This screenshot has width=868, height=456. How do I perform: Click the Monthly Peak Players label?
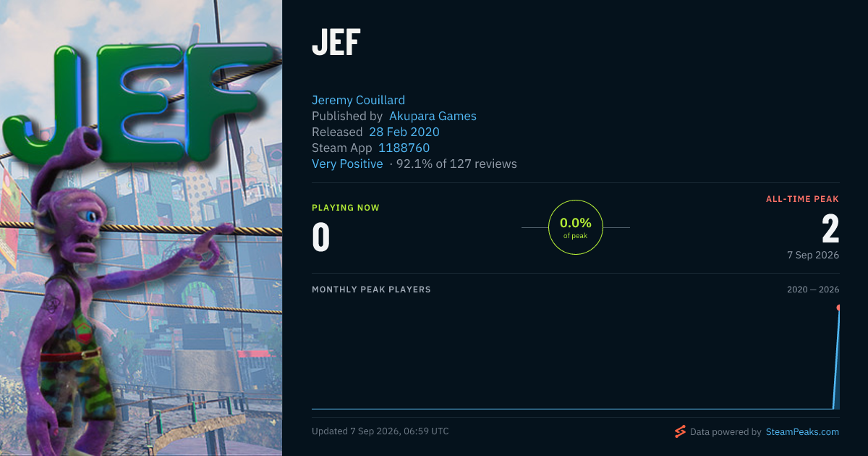pyautogui.click(x=371, y=290)
